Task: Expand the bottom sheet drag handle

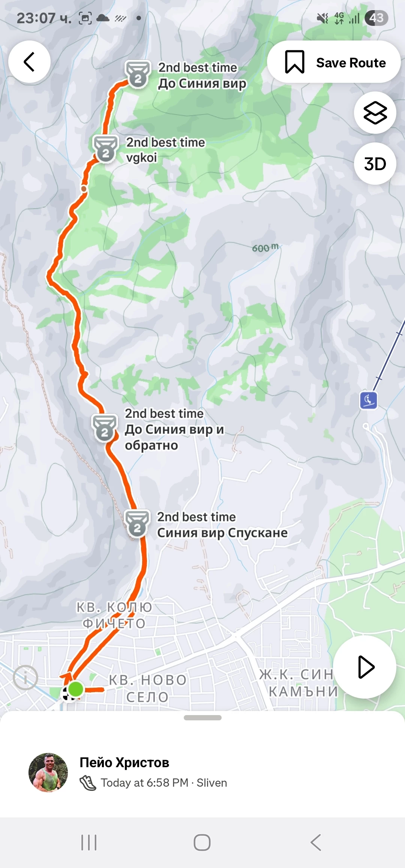Action: coord(202,718)
